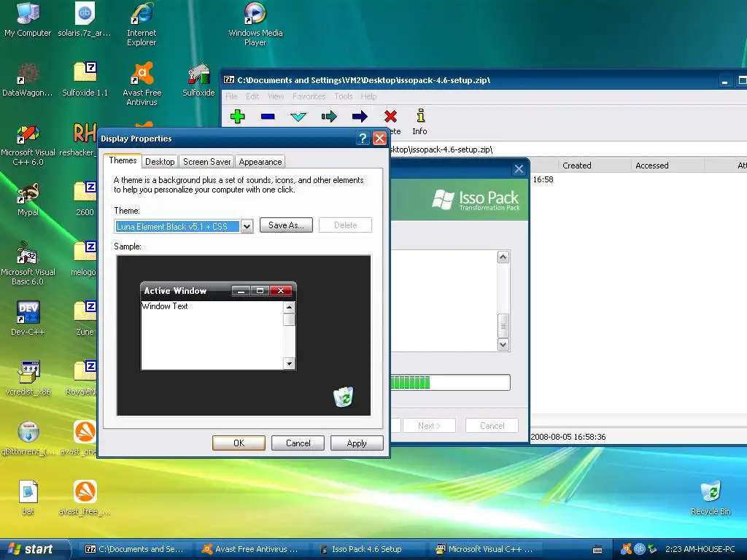Click the Apply button in Display Properties

[x=357, y=443]
